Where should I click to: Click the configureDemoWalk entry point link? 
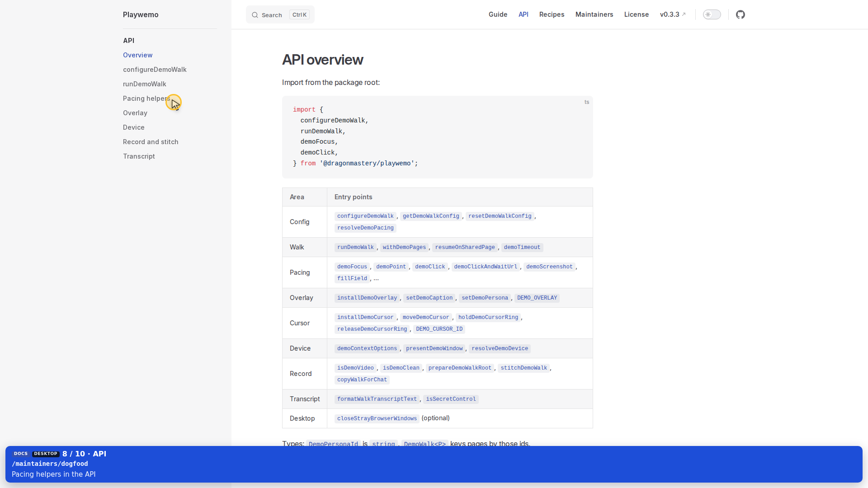[365, 216]
